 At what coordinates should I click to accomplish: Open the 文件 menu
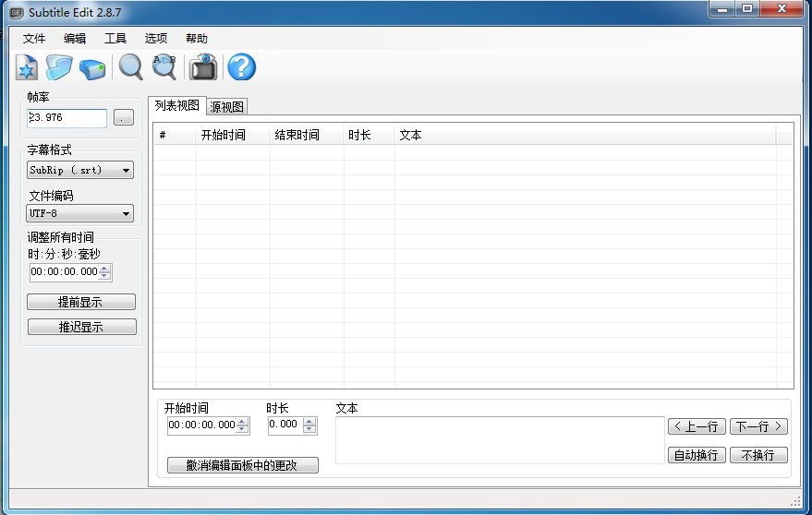point(34,39)
